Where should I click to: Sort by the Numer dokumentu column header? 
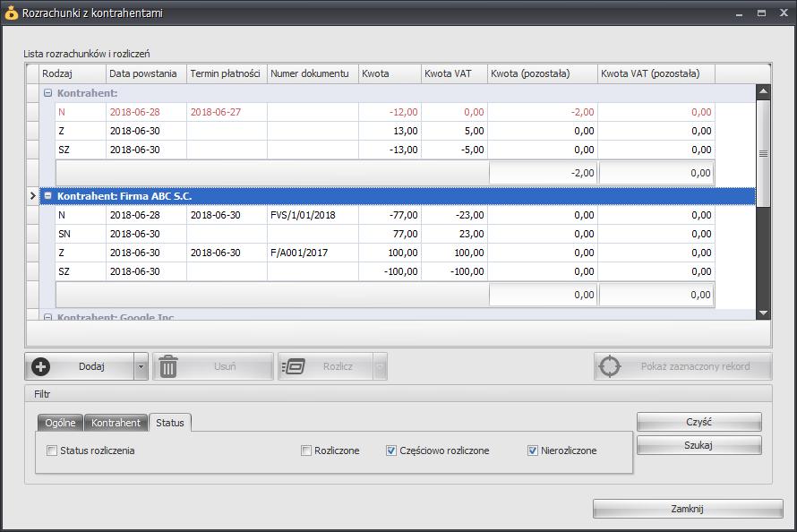[x=313, y=73]
